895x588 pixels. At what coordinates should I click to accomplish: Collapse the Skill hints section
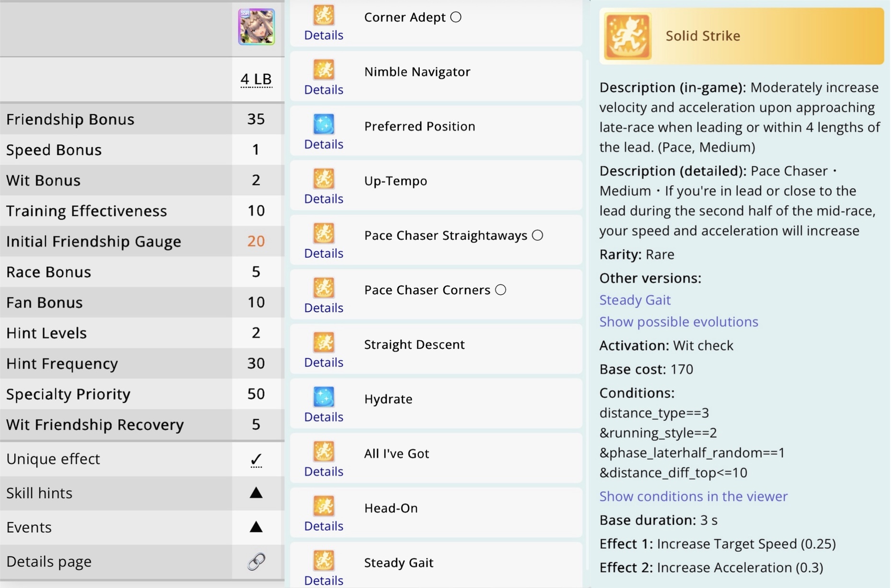(256, 493)
